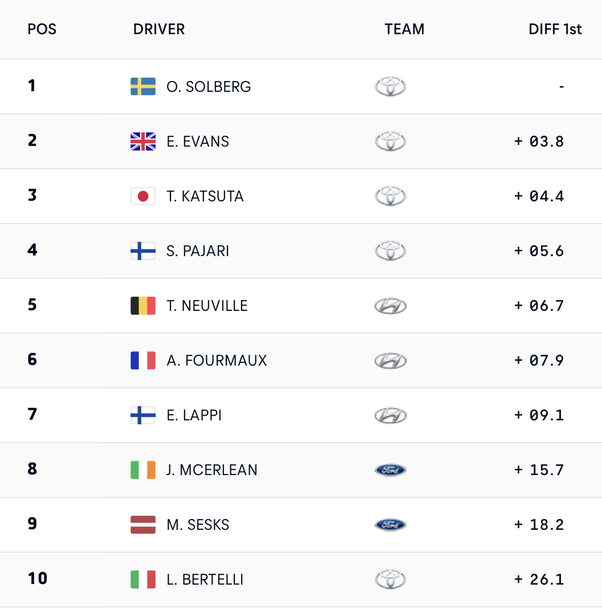Click the Toyota logo in Solberg's row
Screen dimensions: 602x608
[390, 87]
